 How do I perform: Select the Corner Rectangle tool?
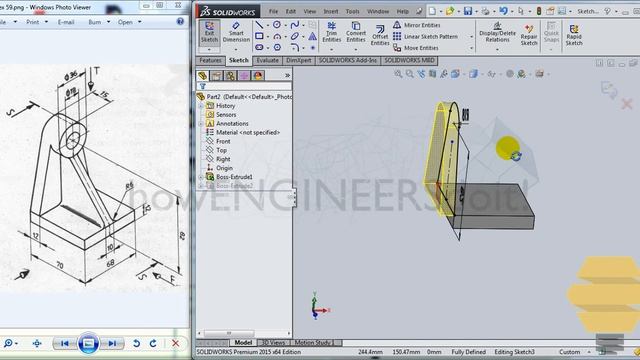pyautogui.click(x=259, y=36)
